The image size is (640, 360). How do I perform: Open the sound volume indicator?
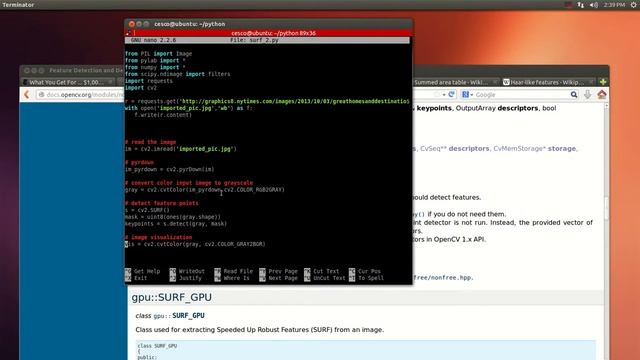[x=594, y=5]
